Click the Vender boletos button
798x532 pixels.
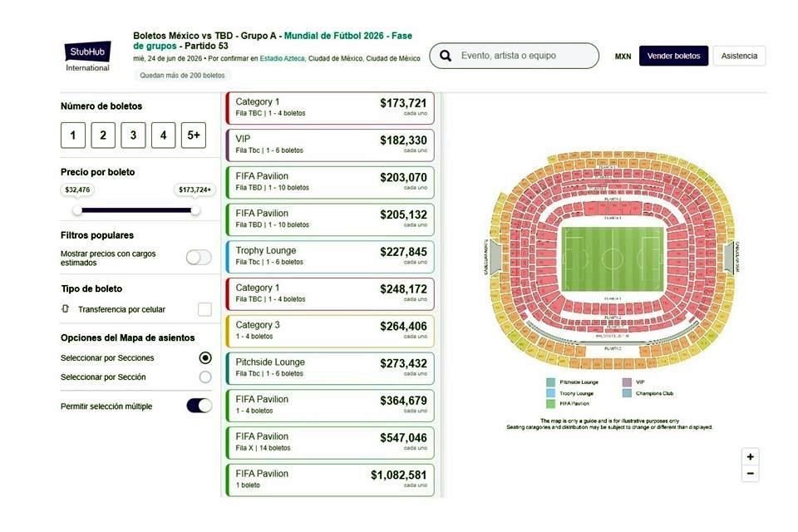pos(673,56)
